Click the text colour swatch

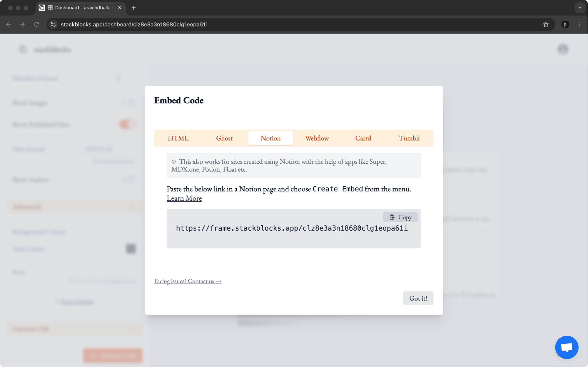(x=131, y=249)
